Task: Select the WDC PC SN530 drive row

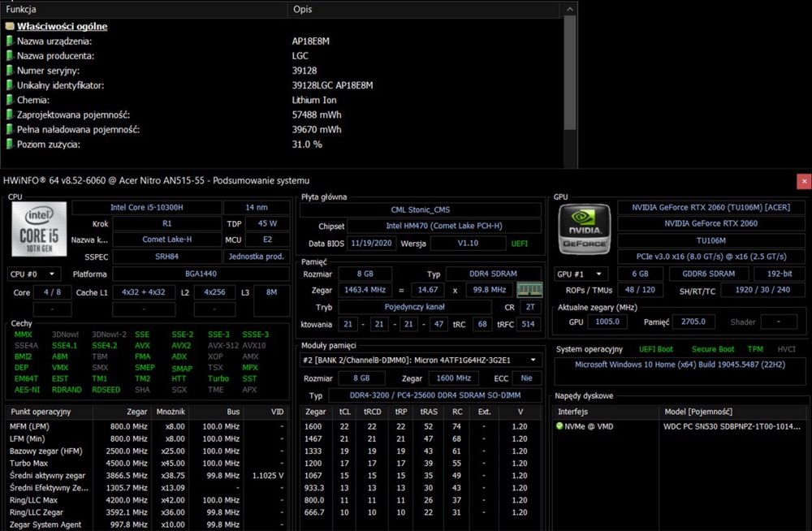Action: coord(680,426)
